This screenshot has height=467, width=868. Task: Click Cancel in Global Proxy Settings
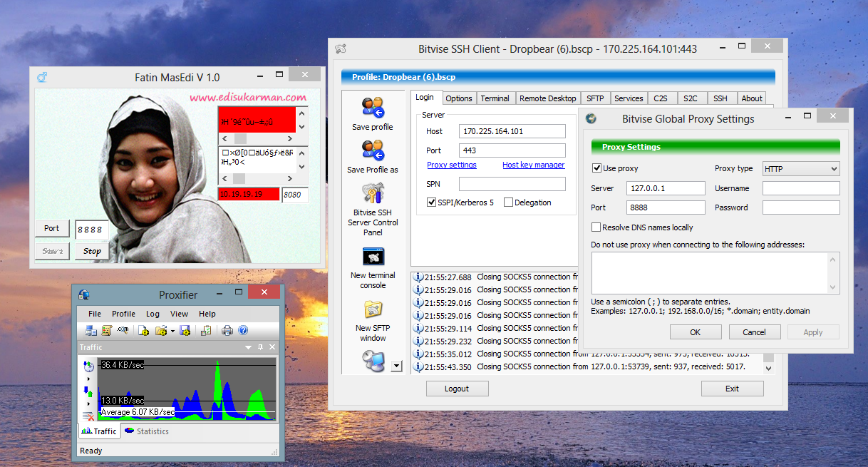(x=754, y=332)
